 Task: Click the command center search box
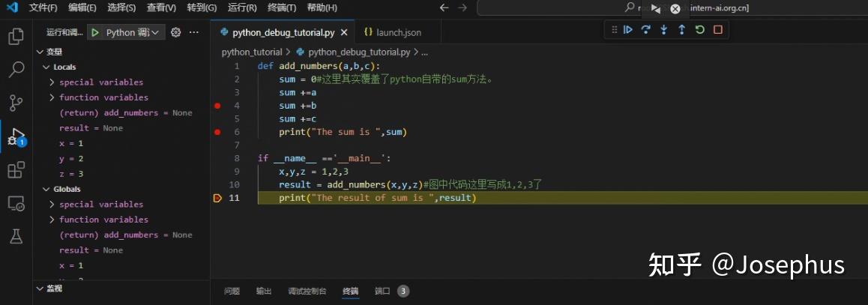tap(671, 7)
